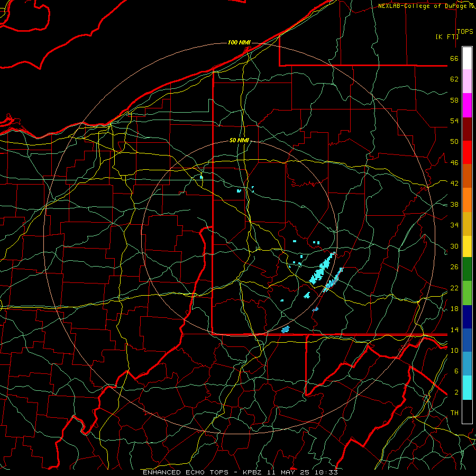Click the "14" legend value
This screenshot has height=476, width=476.
(x=454, y=329)
